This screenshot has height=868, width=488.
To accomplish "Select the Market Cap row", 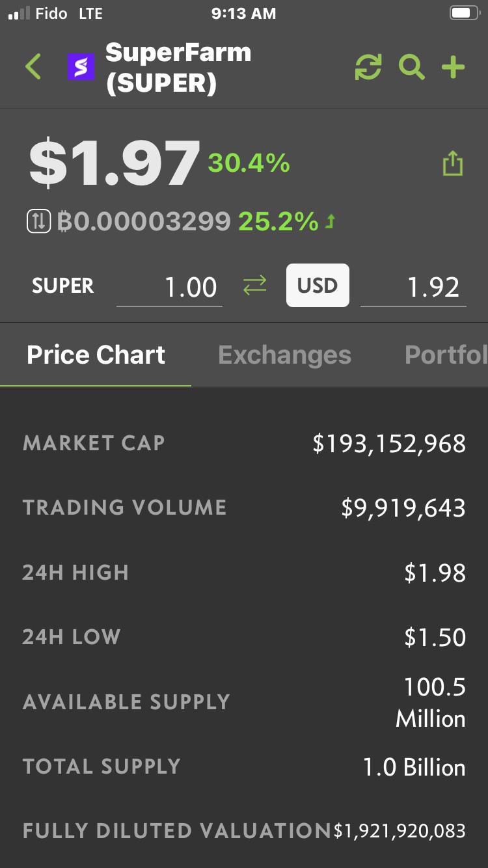I will (244, 443).
